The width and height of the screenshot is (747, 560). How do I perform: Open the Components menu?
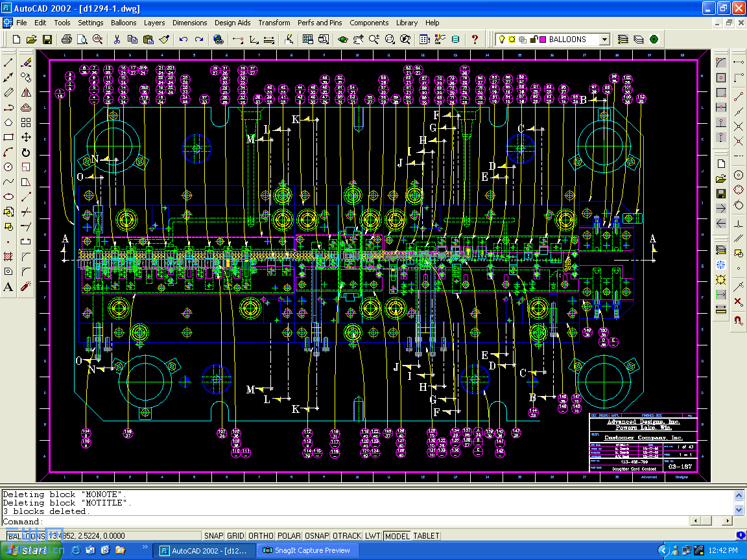(x=369, y=23)
